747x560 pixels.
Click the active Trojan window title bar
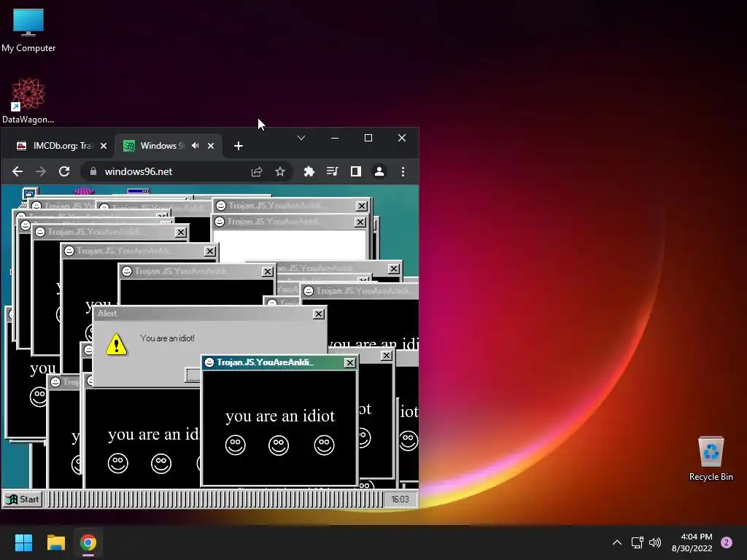point(279,362)
